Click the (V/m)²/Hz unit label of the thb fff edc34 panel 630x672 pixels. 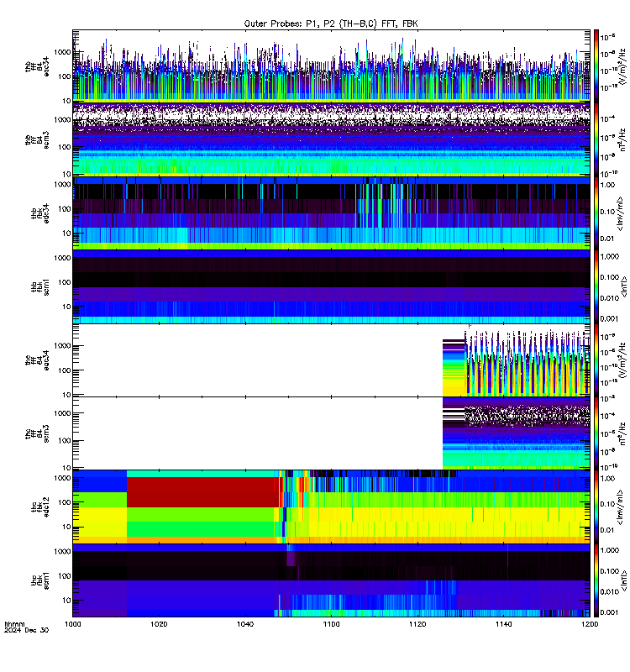tap(624, 66)
